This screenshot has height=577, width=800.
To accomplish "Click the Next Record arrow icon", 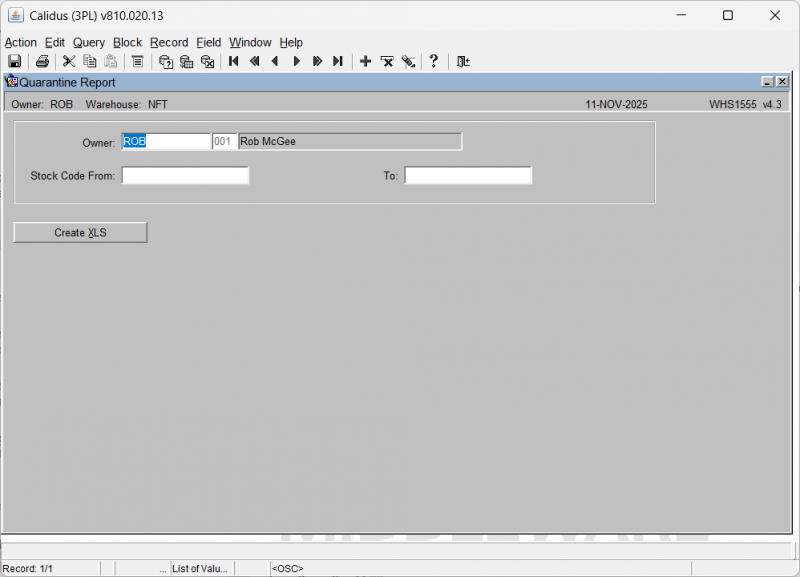I will pyautogui.click(x=296, y=61).
